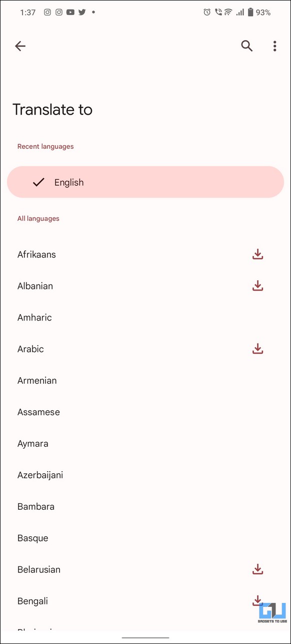291x644 pixels.
Task: Tap the Afrikaans language name
Action: pyautogui.click(x=36, y=254)
